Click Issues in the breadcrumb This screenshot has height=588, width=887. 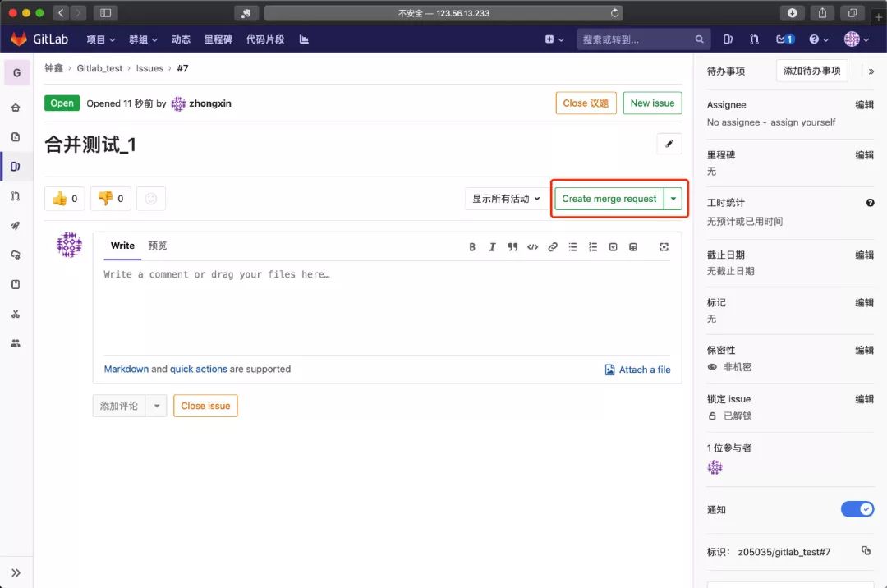click(149, 68)
